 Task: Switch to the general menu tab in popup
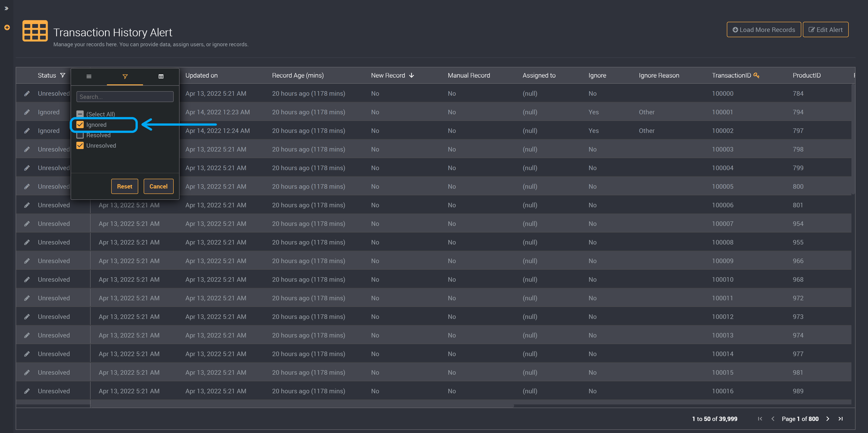coord(89,77)
